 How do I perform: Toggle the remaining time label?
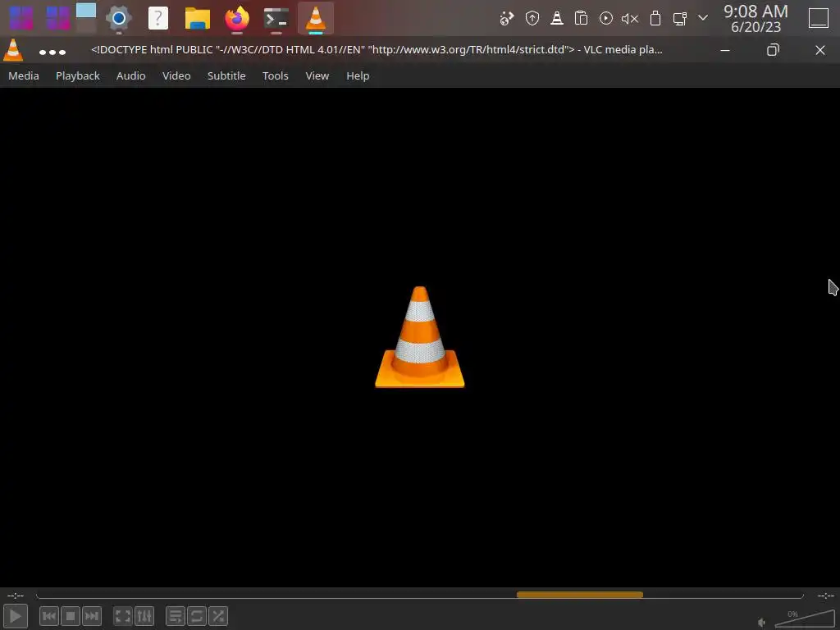point(825,596)
